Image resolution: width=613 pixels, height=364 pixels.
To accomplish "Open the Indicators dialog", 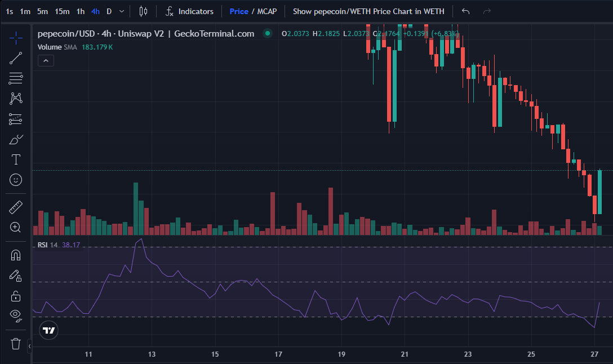I will [x=190, y=11].
